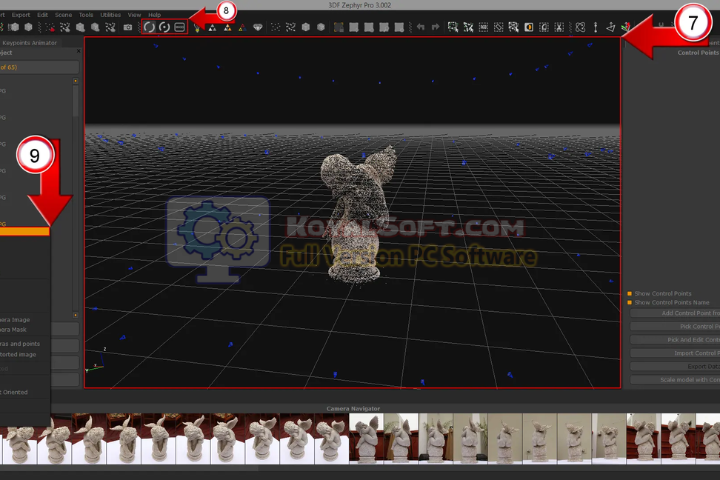
Task: Click Add Control Point from button
Action: [x=675, y=313]
